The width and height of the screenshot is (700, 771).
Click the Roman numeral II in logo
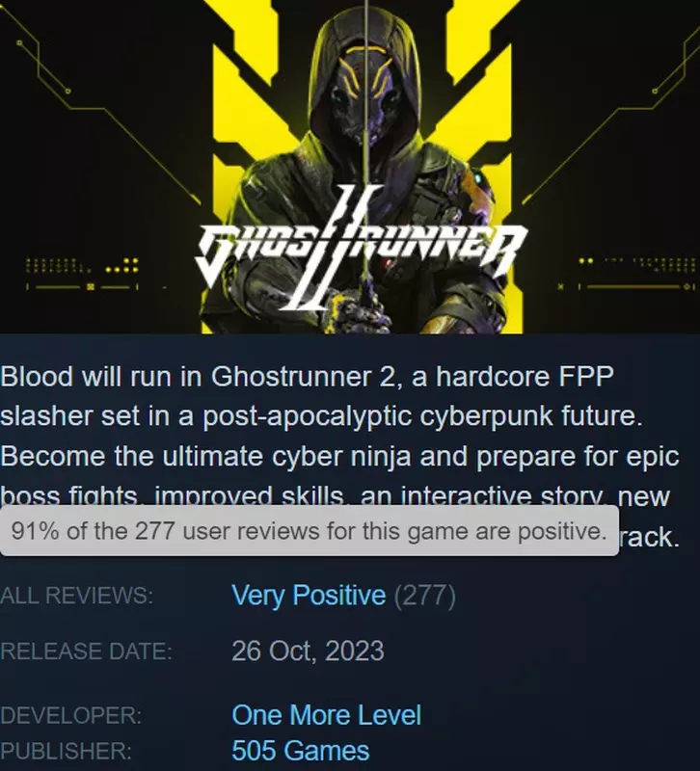[x=337, y=246]
